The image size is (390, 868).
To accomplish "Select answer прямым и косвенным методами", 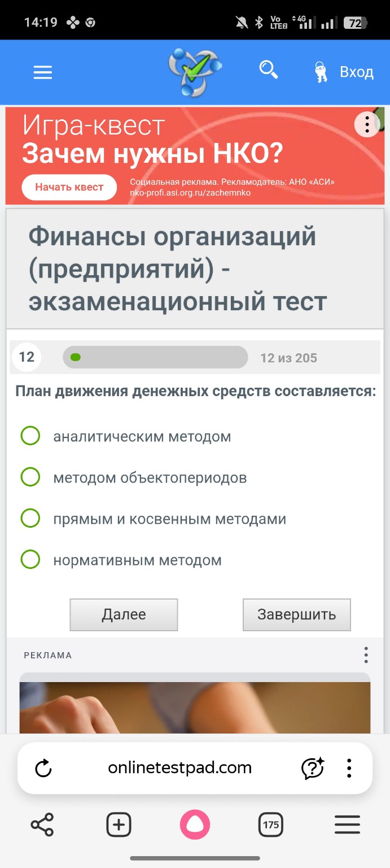I will (30, 518).
